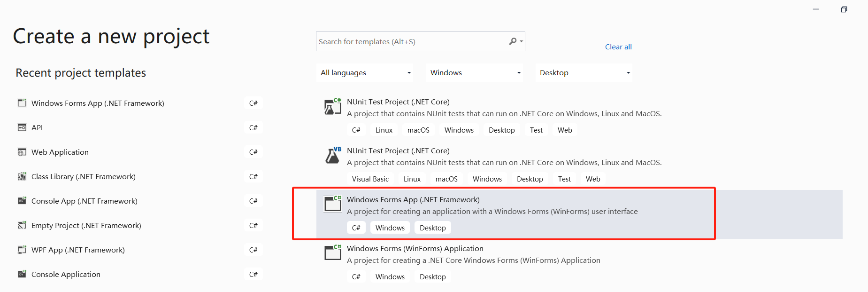Viewport: 868px width, 292px height.
Task: Click the macOS tag on Visual Basic NUnit project
Action: point(446,179)
